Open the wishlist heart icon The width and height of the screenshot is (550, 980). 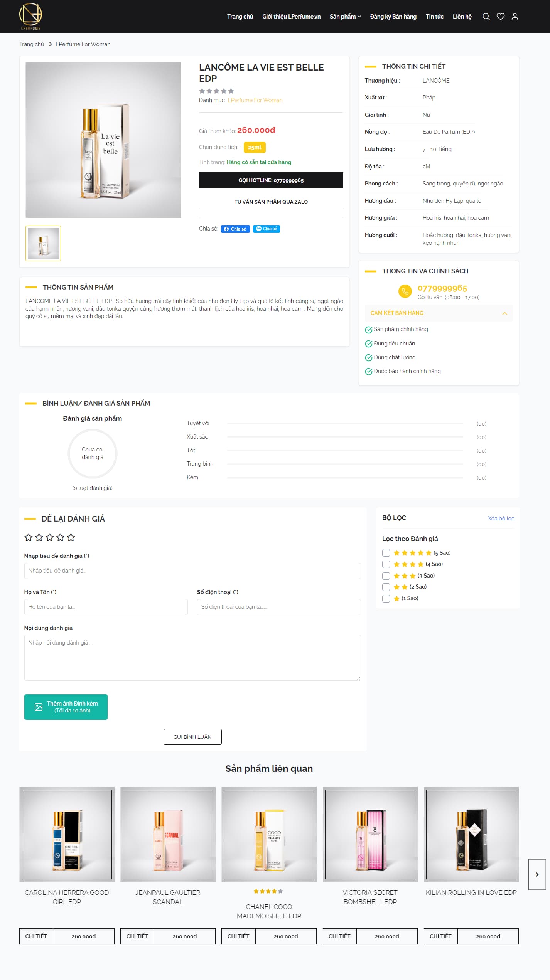point(500,17)
